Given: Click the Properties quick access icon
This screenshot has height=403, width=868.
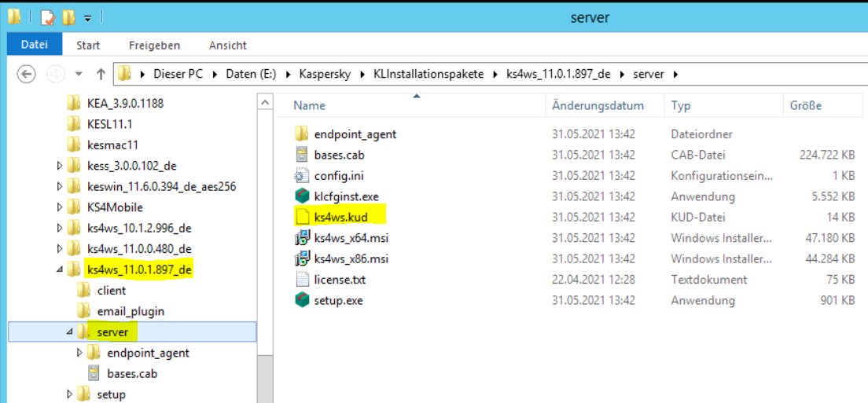Looking at the screenshot, I should tap(48, 18).
